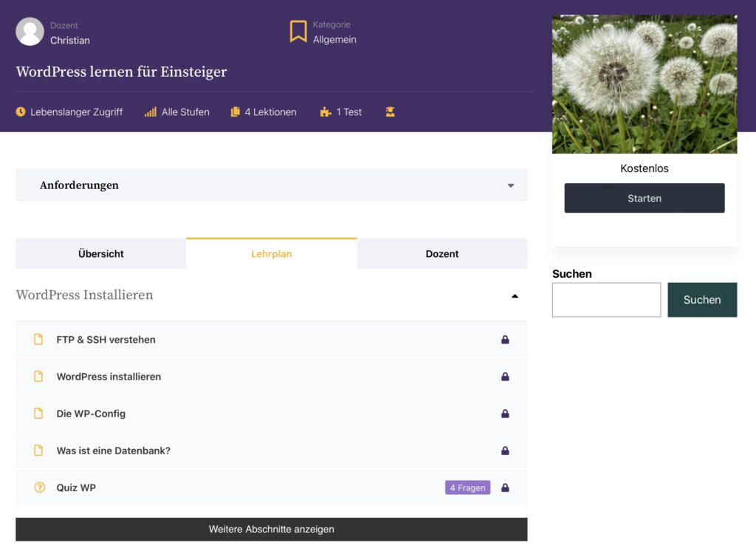Screen dimensions: 756x551
Task: Click the dandelion course thumbnail image
Action: tap(645, 84)
